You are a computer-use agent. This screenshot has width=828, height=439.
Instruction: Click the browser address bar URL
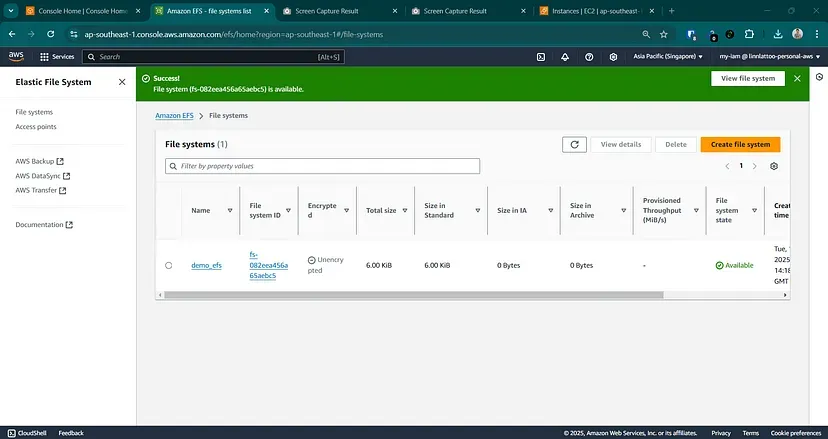233,34
